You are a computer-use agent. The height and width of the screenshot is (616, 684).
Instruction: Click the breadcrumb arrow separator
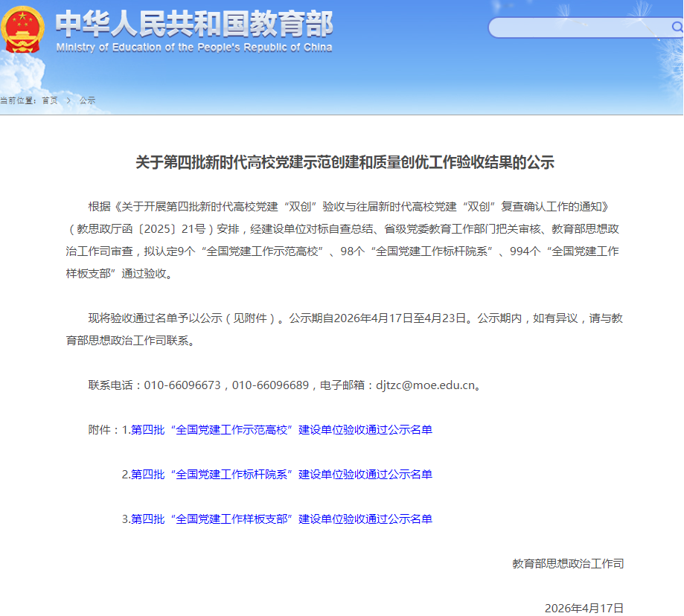click(x=68, y=100)
